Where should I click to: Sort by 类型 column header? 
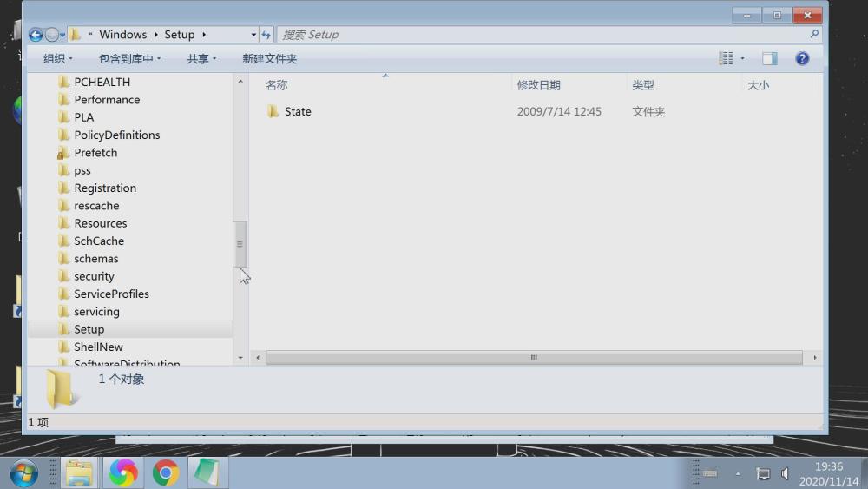642,85
